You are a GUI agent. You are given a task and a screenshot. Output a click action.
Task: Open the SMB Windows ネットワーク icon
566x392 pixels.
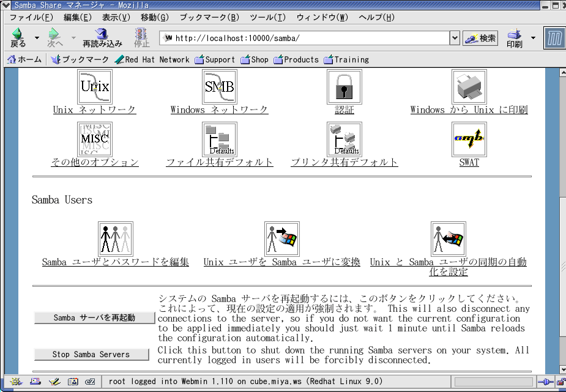[220, 87]
